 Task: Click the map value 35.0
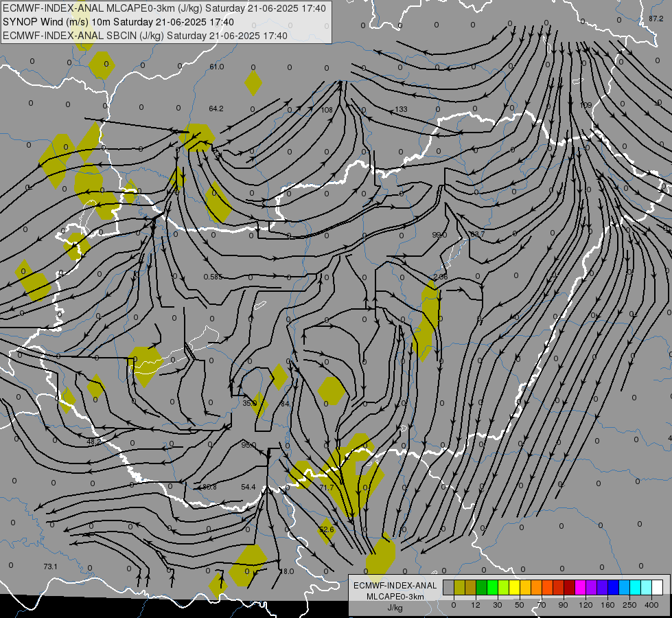point(249,404)
